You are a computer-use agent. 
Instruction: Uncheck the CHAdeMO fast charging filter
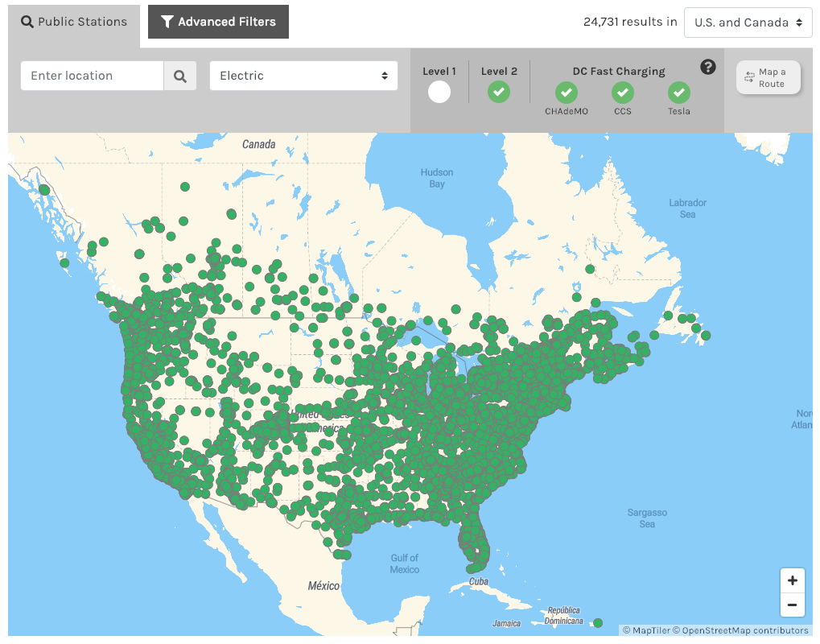tap(567, 93)
